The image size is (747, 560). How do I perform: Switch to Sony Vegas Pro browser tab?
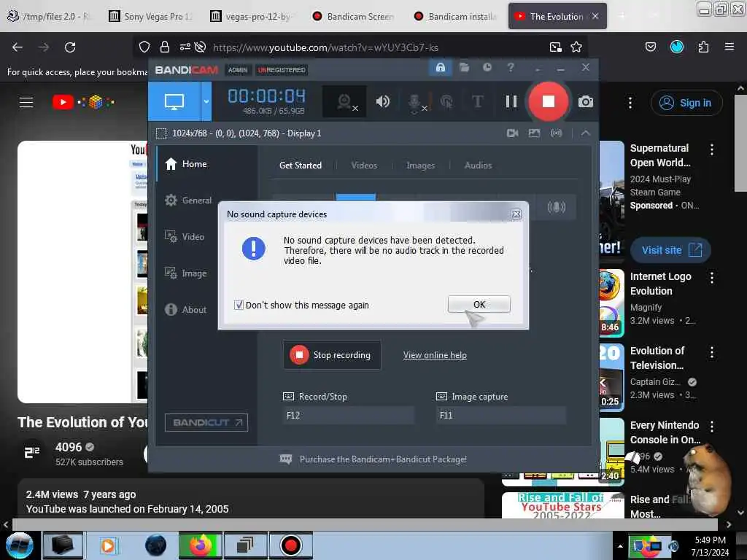coord(150,17)
